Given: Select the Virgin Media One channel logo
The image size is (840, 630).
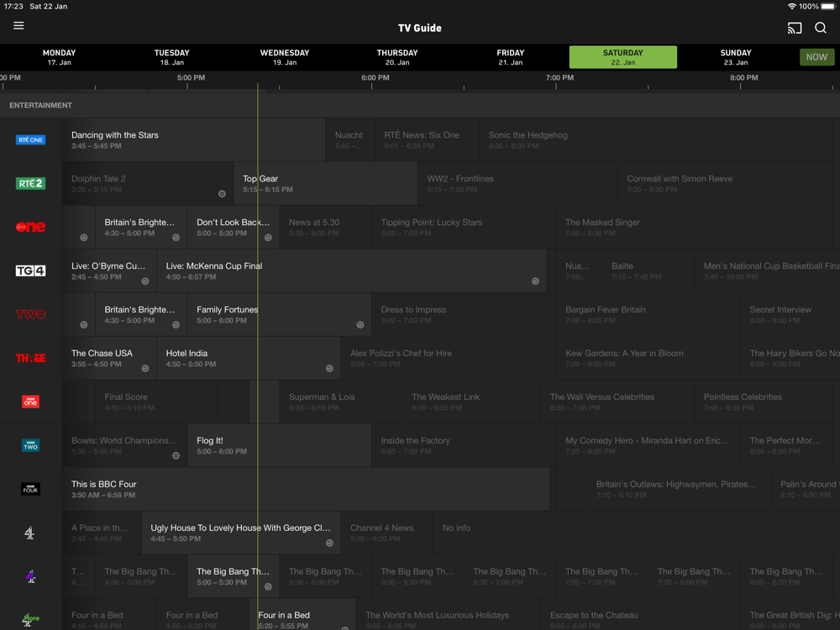Looking at the screenshot, I should pyautogui.click(x=30, y=227).
